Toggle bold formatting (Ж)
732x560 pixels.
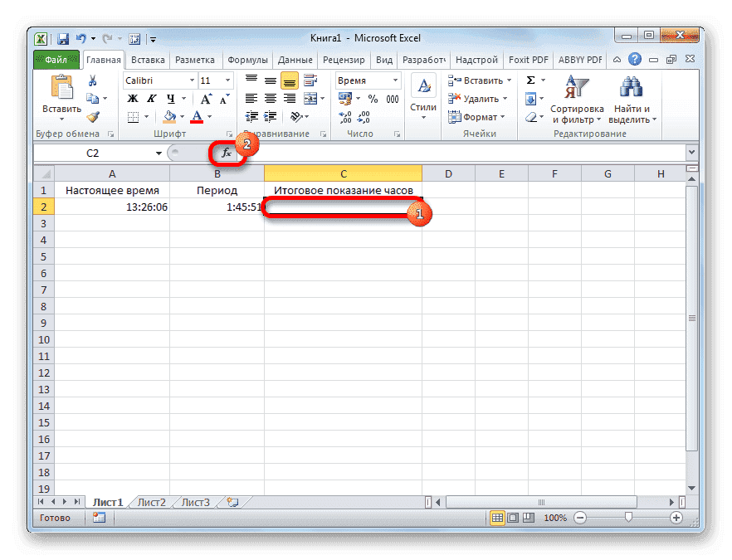point(133,99)
